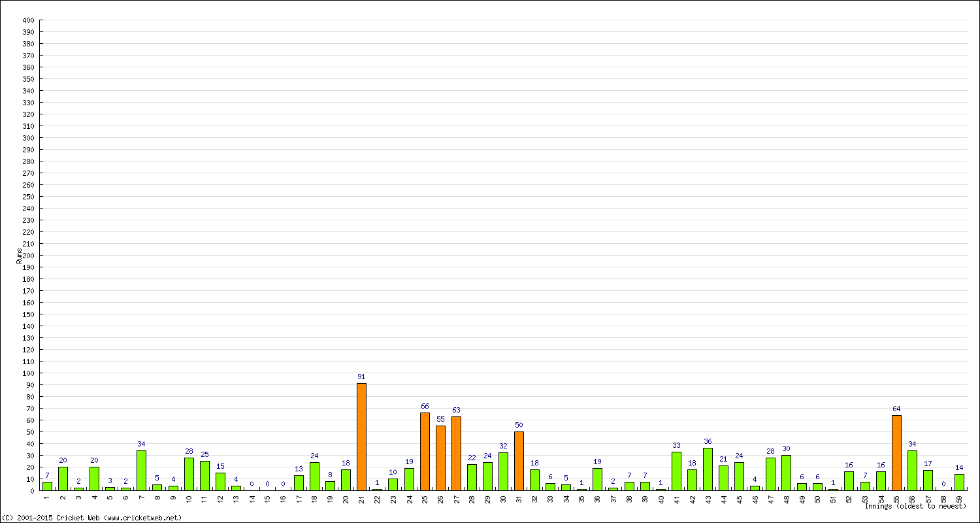This screenshot has width=980, height=523.
Task: Click the green bar labeled 30
Action: point(786,473)
